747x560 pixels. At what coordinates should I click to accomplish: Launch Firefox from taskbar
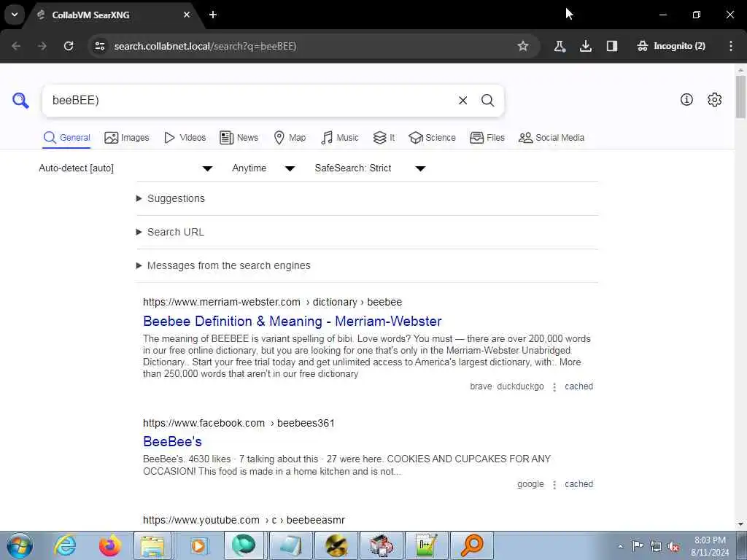[109, 545]
